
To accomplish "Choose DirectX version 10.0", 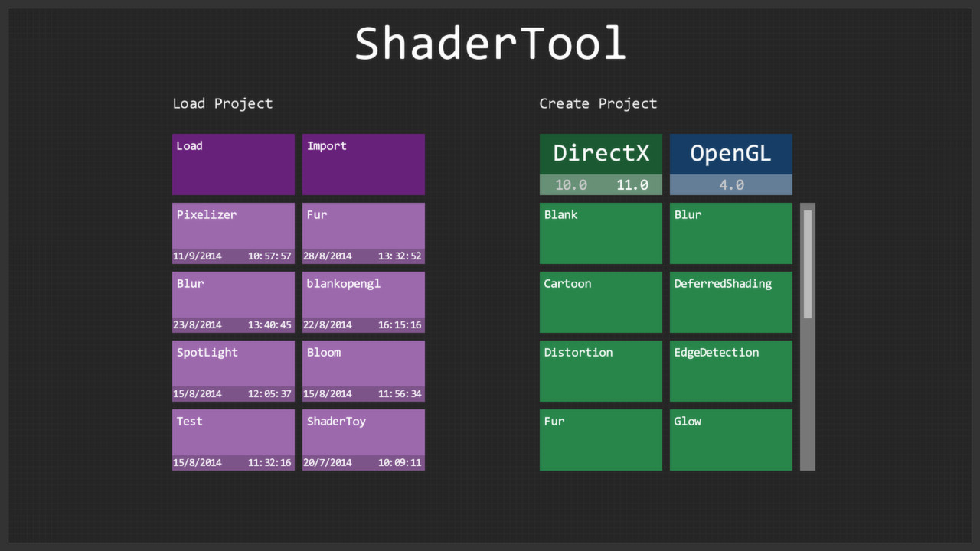I will pyautogui.click(x=570, y=184).
